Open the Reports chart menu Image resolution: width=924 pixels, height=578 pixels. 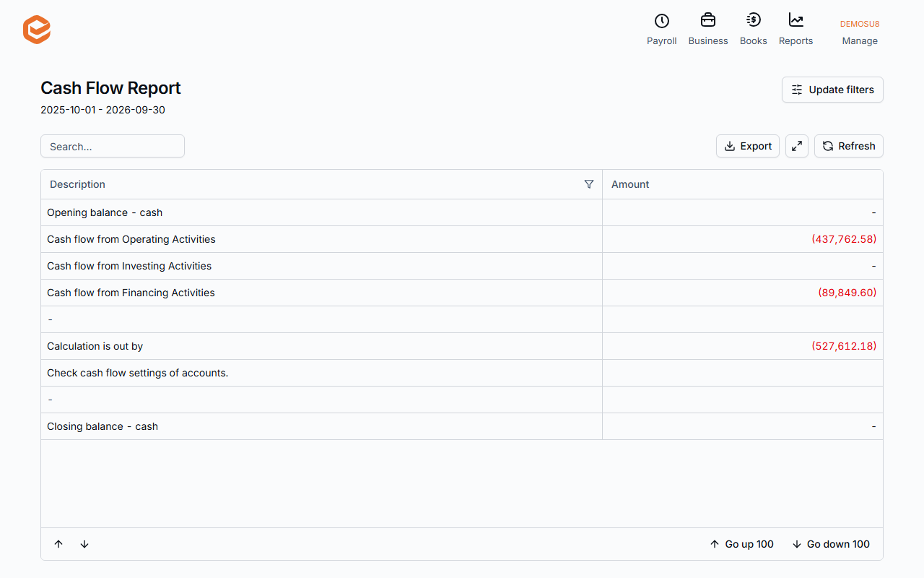796,30
